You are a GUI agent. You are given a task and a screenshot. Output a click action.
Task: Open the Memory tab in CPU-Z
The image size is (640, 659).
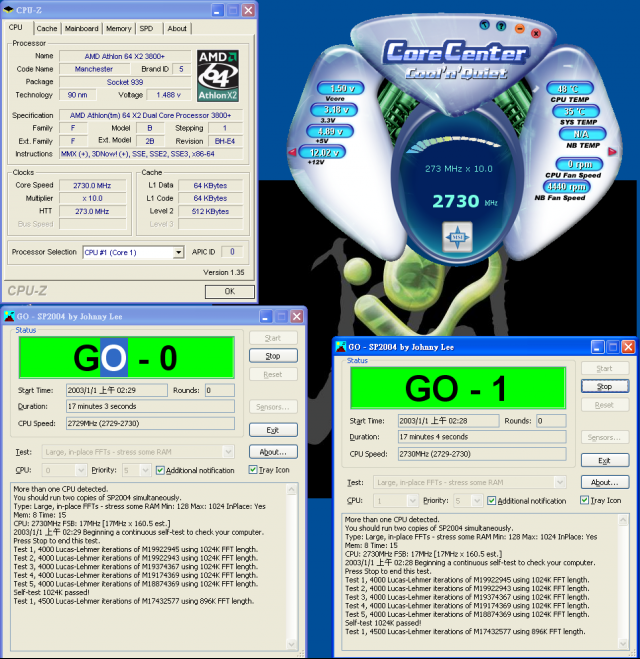click(119, 29)
